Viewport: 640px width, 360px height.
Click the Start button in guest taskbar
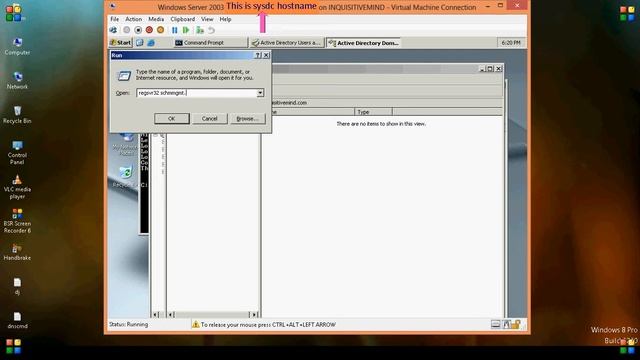(x=120, y=42)
